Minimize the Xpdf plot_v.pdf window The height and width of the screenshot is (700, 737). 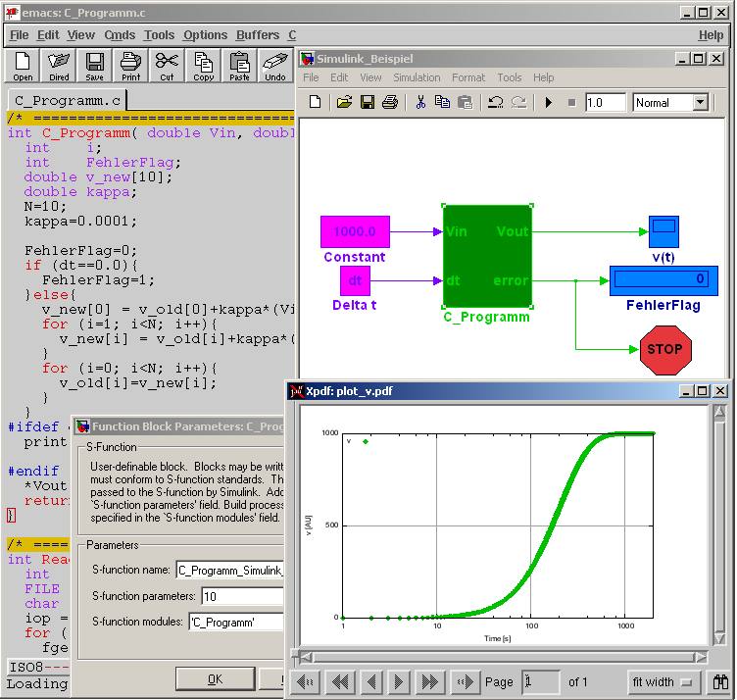(x=686, y=390)
